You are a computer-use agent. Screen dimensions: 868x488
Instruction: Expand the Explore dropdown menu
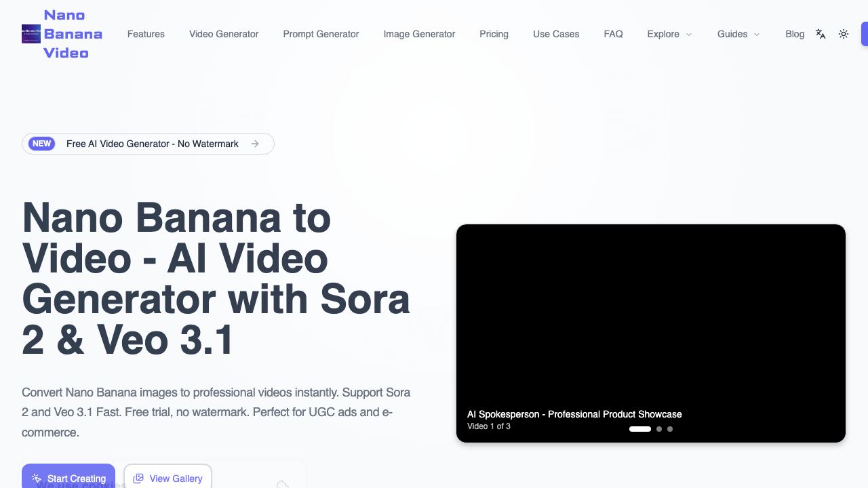click(x=669, y=34)
